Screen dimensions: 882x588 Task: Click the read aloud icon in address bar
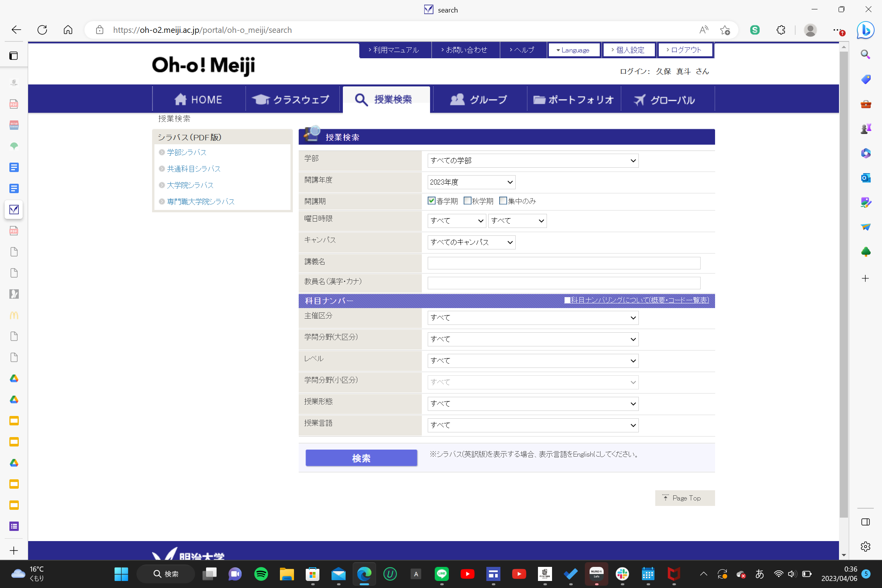(x=704, y=30)
